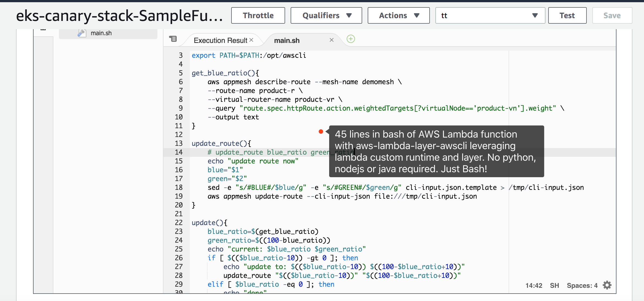
Task: Click the green plus new-tab icon
Action: [351, 39]
